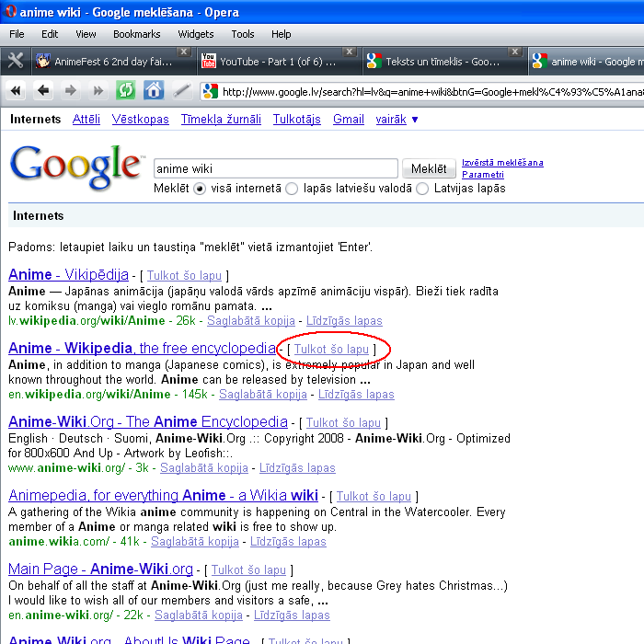Close the Teksts un tīmeklis tab
This screenshot has height=644, width=644.
click(514, 52)
